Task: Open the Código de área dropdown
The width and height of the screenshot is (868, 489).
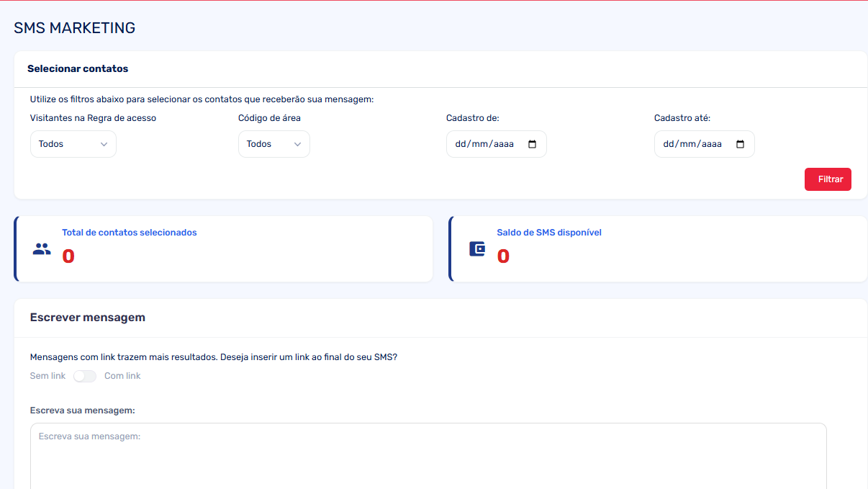Action: tap(273, 144)
